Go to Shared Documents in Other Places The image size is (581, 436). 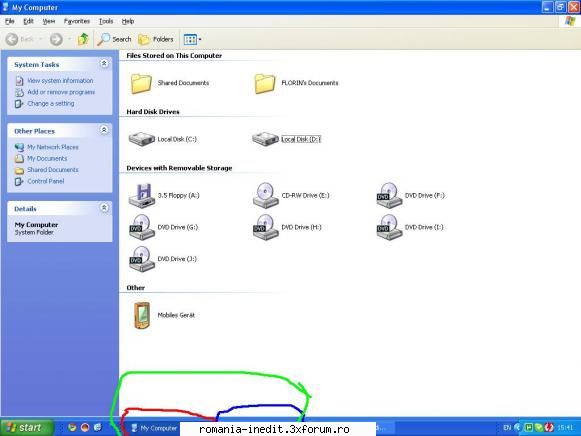point(53,170)
